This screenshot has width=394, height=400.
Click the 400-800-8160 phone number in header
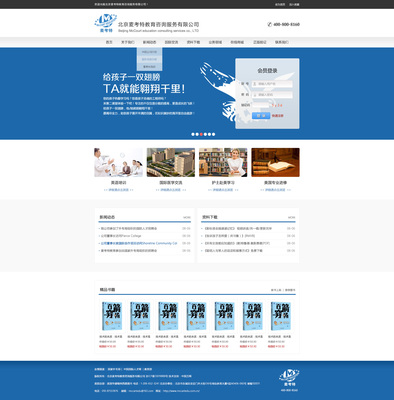287,24
